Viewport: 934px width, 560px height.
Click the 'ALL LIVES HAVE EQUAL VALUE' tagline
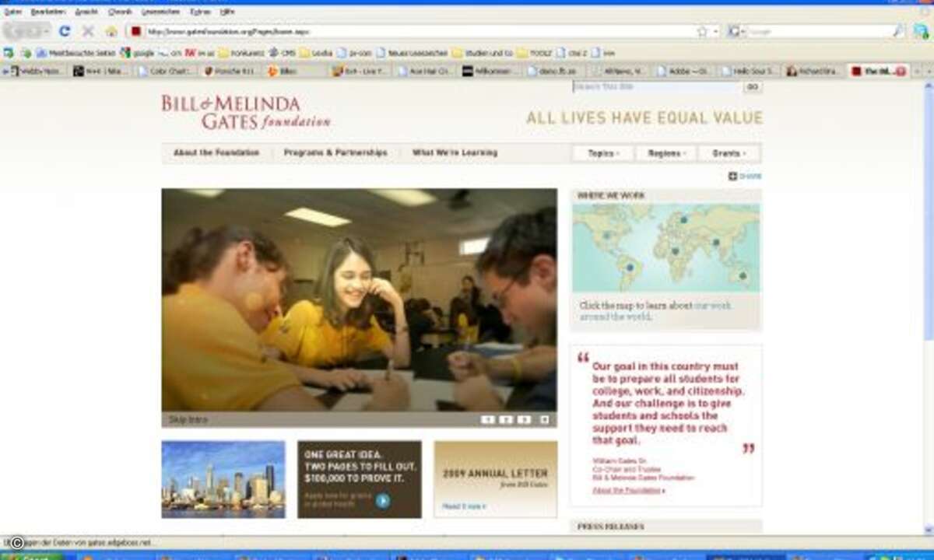click(644, 118)
